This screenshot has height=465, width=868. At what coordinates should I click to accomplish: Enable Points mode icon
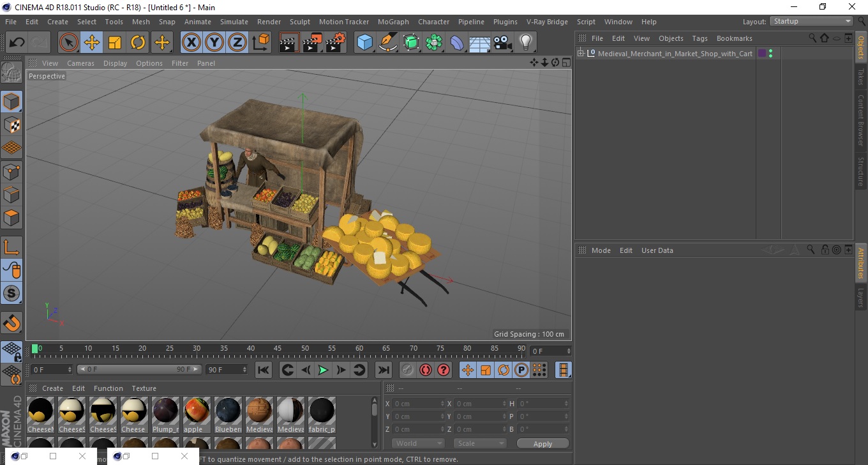(x=11, y=171)
